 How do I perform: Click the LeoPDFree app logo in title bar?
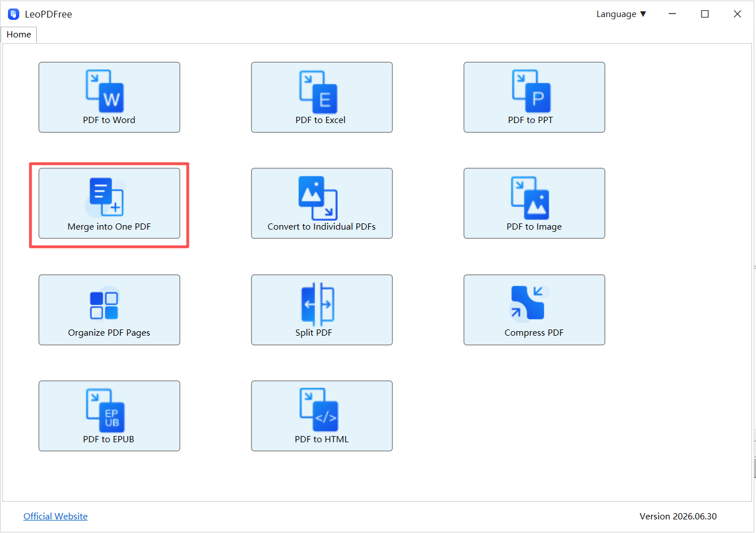coord(14,14)
